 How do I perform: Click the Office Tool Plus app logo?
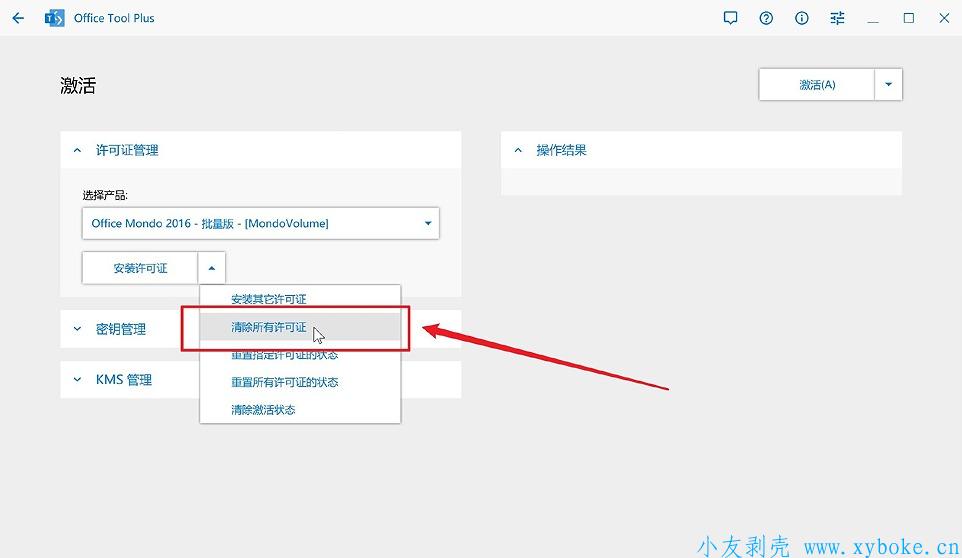(55, 18)
